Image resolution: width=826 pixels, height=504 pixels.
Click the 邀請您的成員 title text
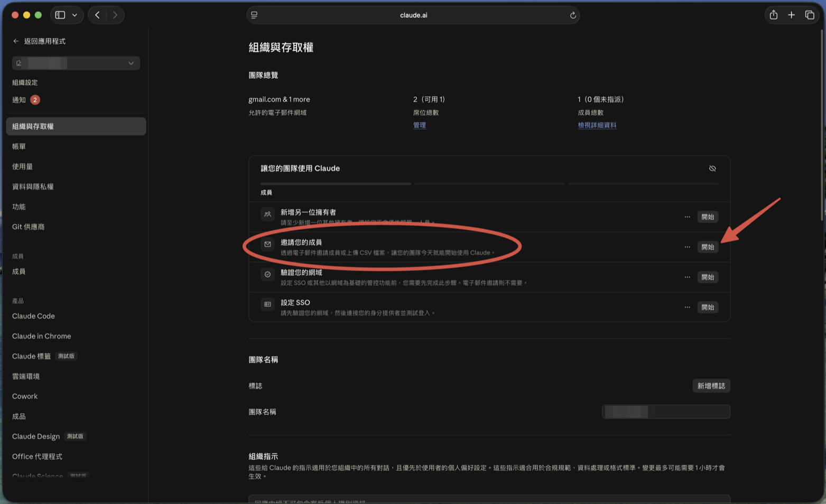pyautogui.click(x=301, y=242)
